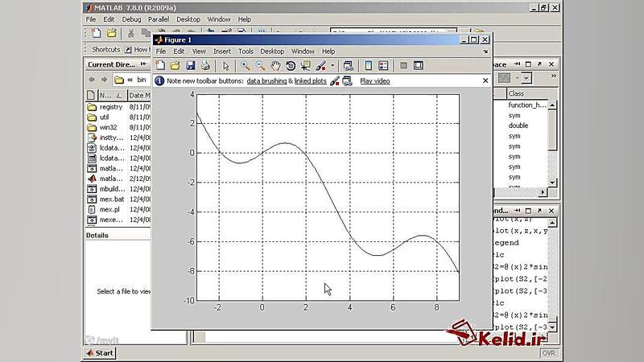The width and height of the screenshot is (644, 362).
Task: Click the 'Play video' link
Action: click(375, 81)
